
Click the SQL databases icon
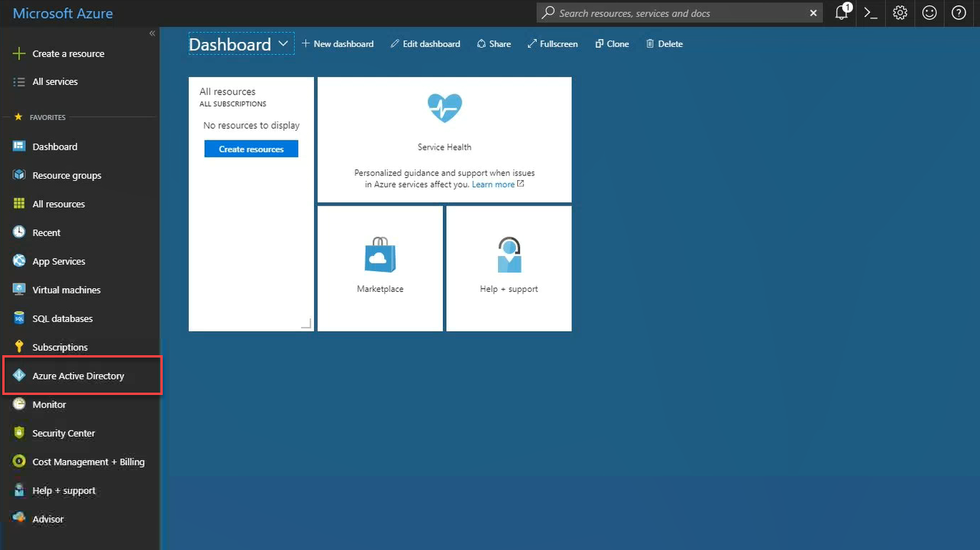tap(19, 319)
